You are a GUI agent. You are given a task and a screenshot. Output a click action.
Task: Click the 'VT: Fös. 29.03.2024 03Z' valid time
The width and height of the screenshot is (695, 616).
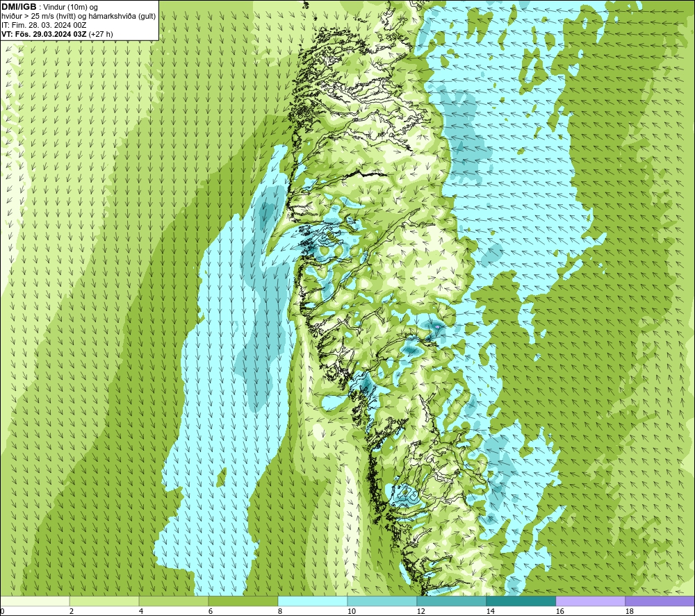click(44, 34)
